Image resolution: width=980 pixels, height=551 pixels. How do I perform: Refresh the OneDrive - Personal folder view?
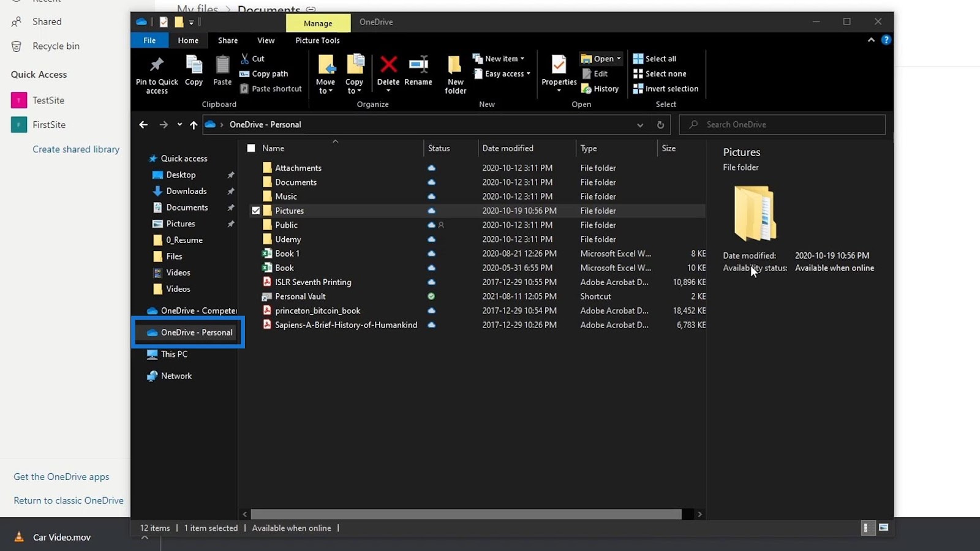660,125
